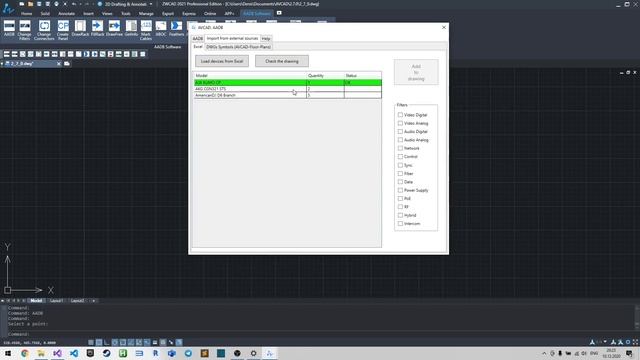Select the Excel sub-tab in the dialog

[198, 47]
